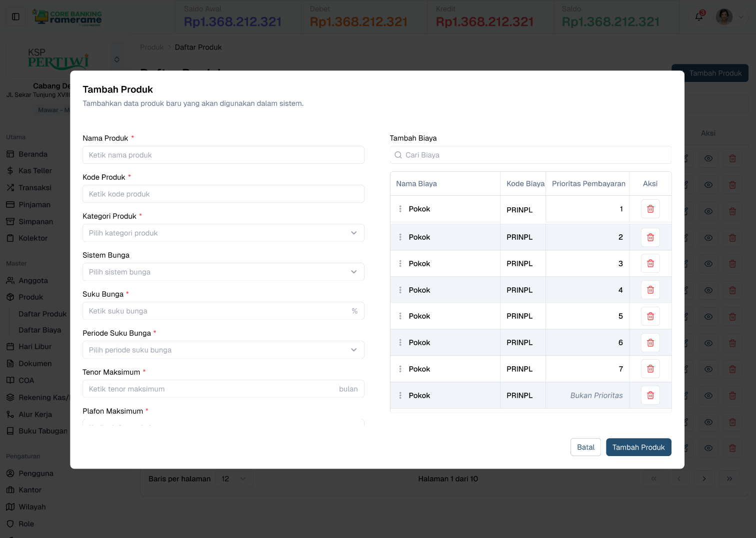Open the Pinjaman section icon
756x538 pixels.
click(x=11, y=204)
